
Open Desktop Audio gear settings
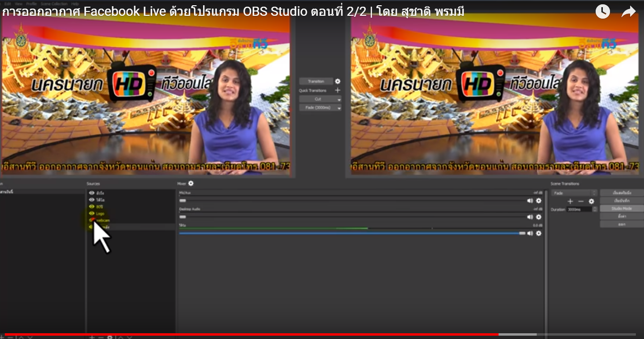(539, 217)
